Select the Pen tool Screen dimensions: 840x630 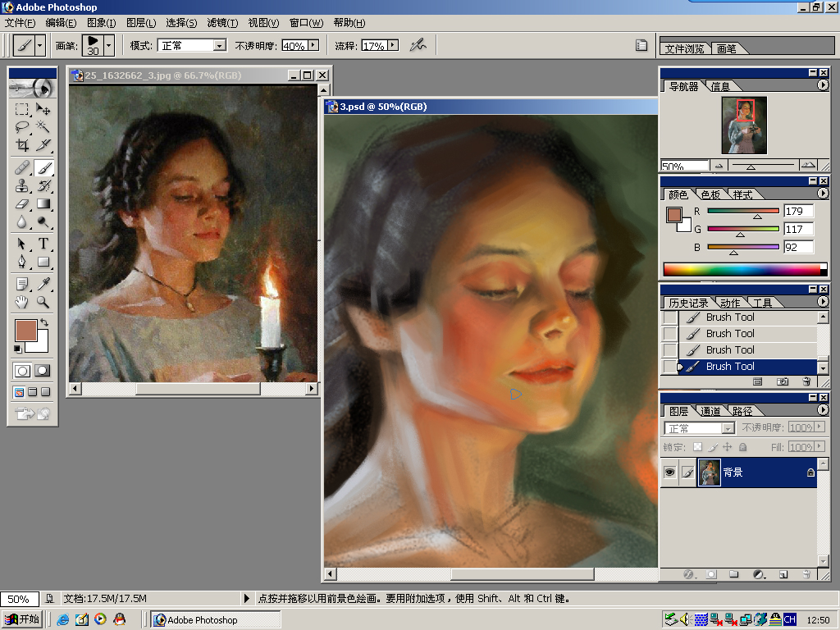pos(22,262)
